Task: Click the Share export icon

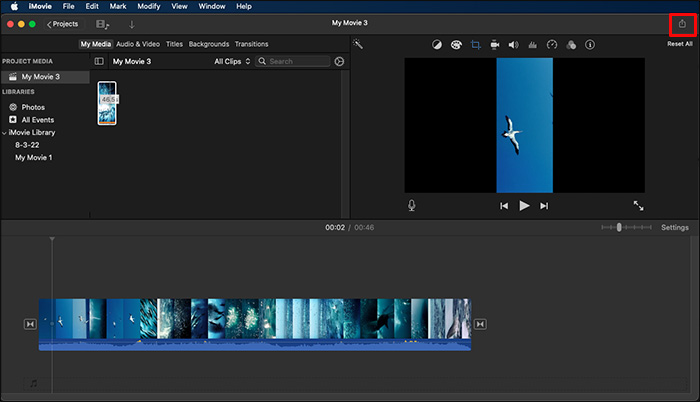Action: click(x=682, y=23)
